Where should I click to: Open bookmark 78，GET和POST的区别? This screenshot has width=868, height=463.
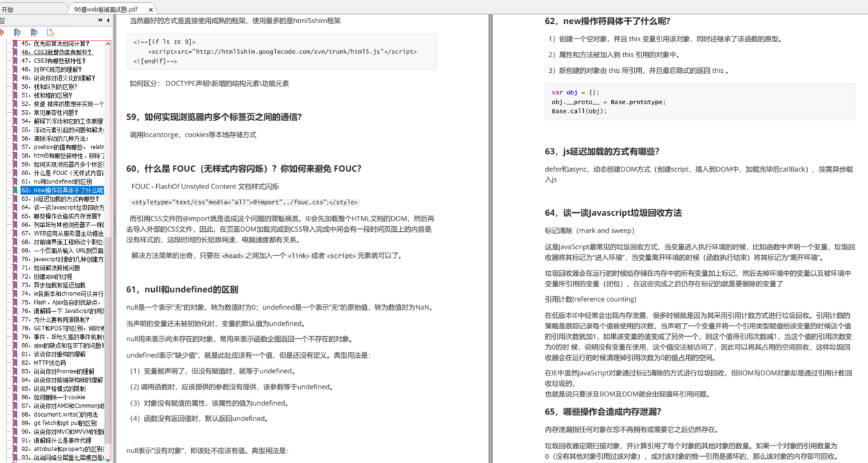(62, 328)
